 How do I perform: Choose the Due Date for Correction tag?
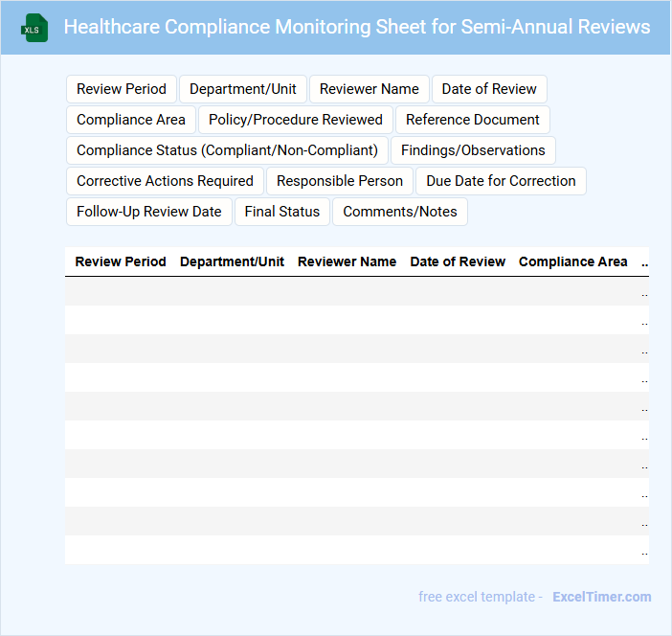tap(501, 181)
